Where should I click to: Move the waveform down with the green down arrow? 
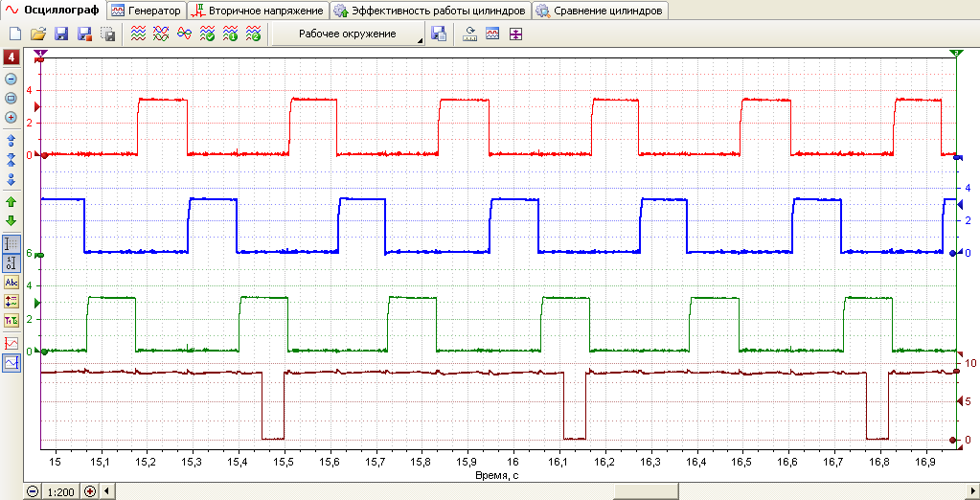click(x=11, y=220)
